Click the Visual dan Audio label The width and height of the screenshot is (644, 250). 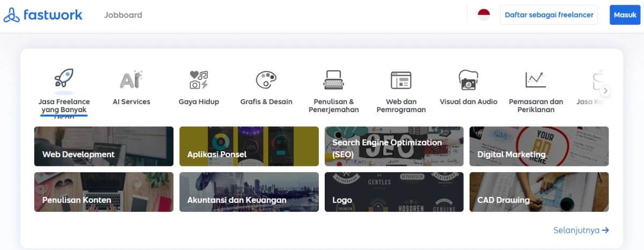coord(469,101)
